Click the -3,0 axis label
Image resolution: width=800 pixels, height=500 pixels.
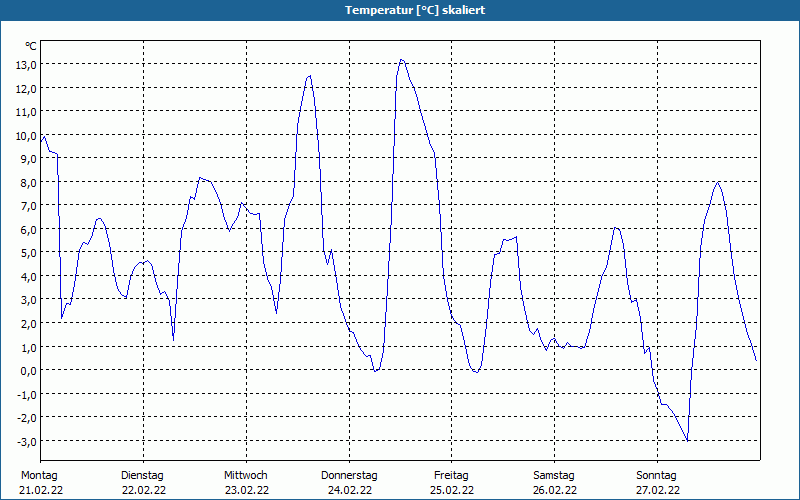tap(27, 441)
